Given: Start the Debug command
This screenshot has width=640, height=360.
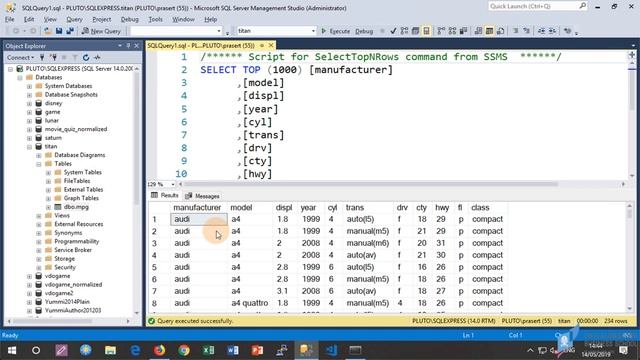Looking at the screenshot, I should [364, 31].
